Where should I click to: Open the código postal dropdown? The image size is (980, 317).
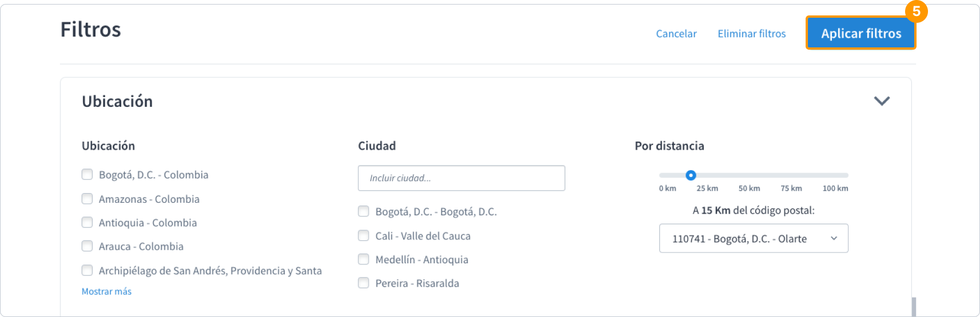tap(753, 238)
